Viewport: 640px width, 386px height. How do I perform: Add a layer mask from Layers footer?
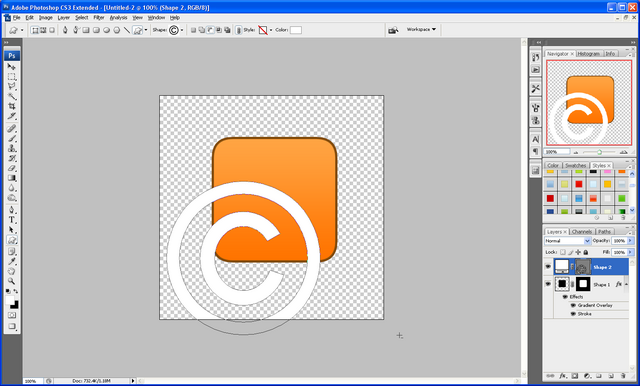point(575,376)
